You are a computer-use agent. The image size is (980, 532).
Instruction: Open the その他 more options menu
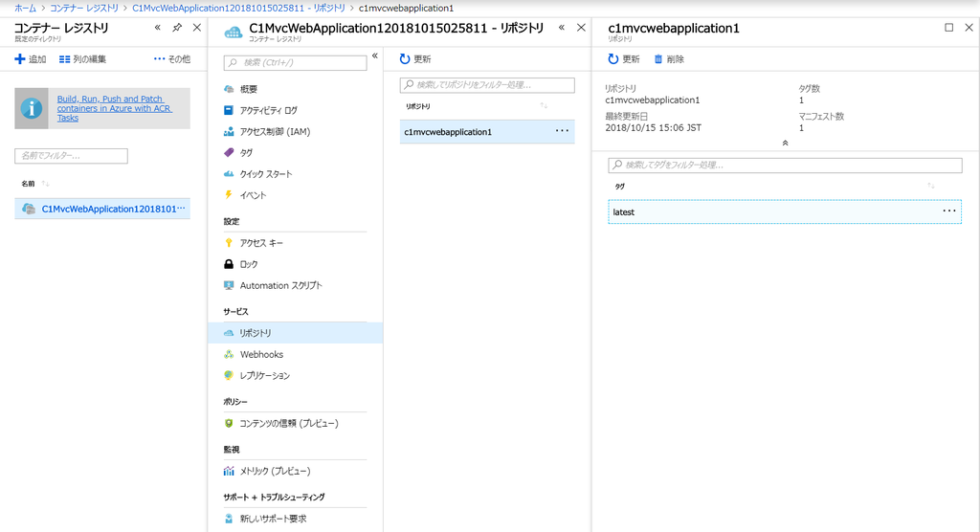click(x=172, y=58)
